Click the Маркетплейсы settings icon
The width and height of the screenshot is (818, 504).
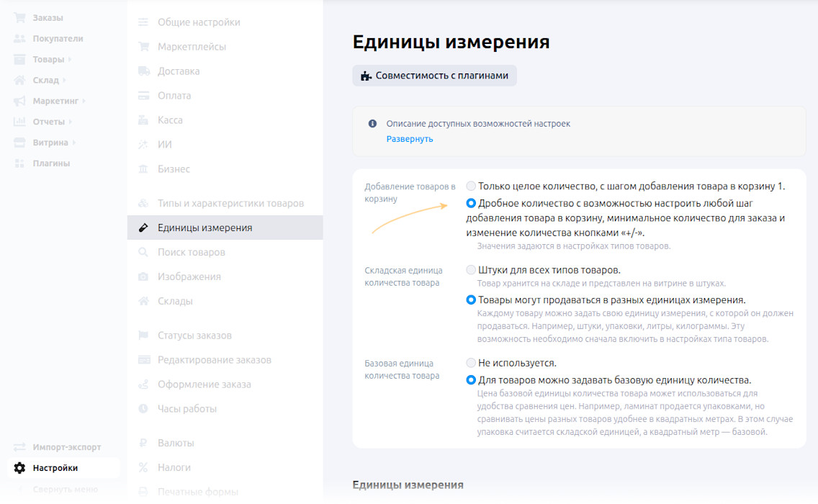coord(143,46)
